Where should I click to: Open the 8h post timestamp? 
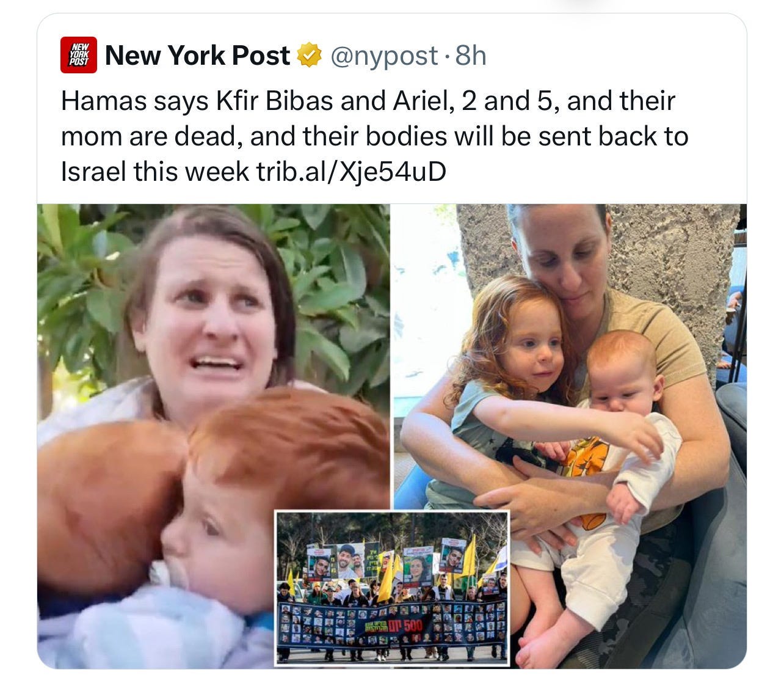(471, 56)
